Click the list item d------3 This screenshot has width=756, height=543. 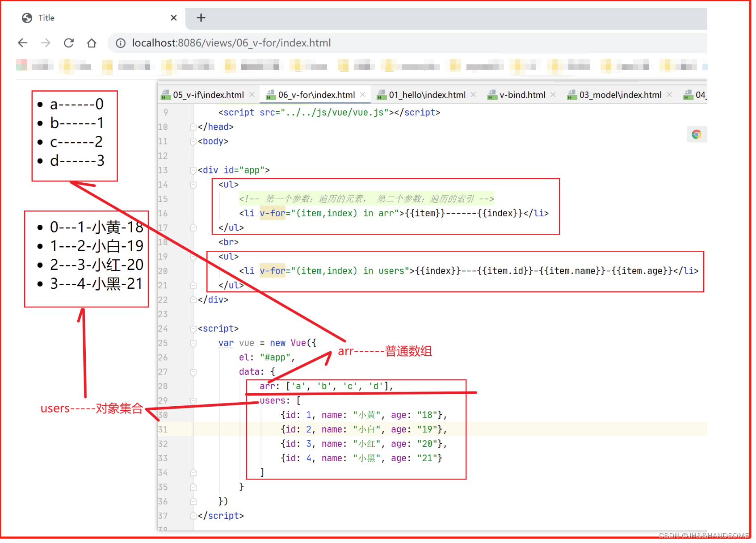[77, 160]
